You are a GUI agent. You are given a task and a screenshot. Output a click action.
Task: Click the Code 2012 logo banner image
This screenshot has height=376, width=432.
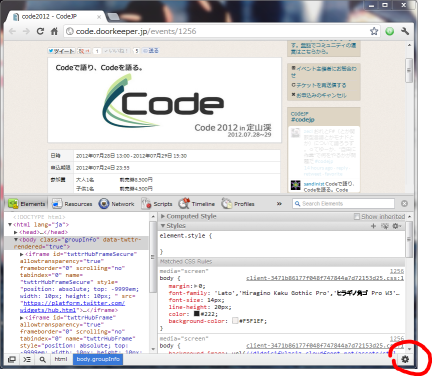tap(164, 100)
